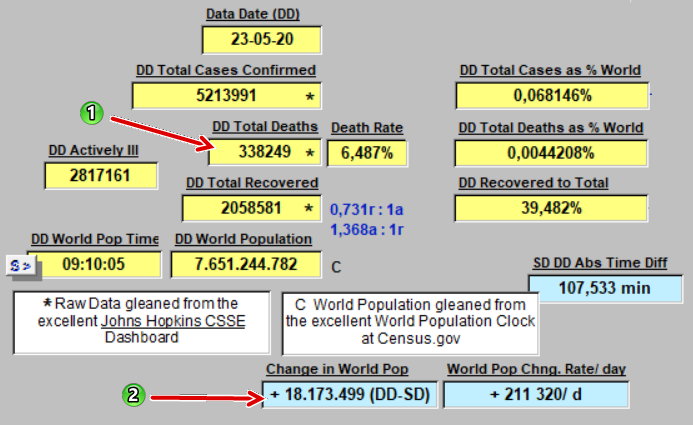The width and height of the screenshot is (693, 425).
Task: Click the DD Total Recovered value 2058581
Action: (x=251, y=208)
